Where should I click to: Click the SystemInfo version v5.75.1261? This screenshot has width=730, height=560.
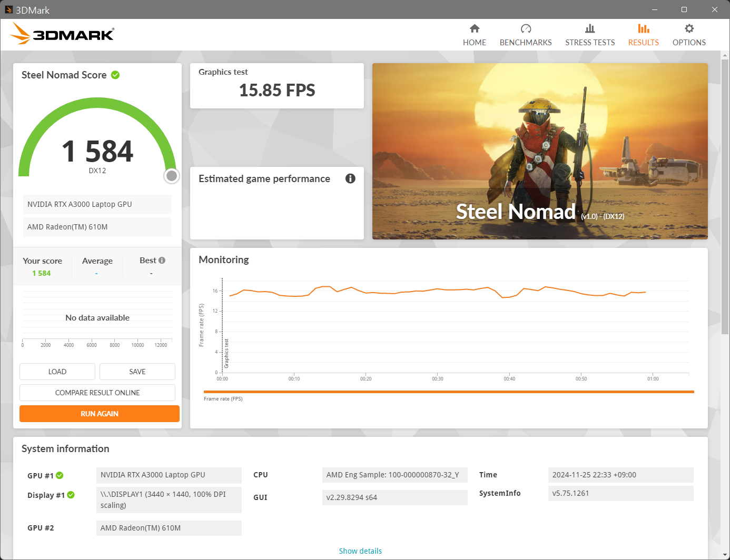[621, 493]
